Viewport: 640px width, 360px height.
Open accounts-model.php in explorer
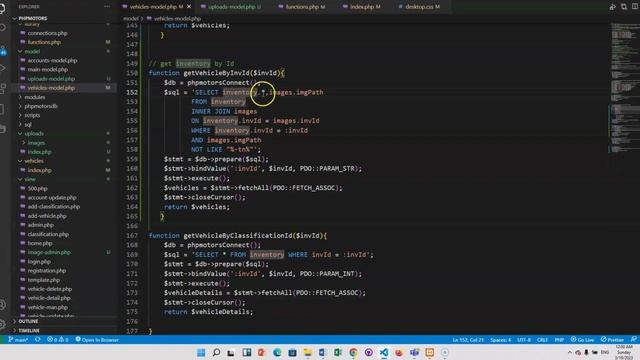click(x=52, y=60)
